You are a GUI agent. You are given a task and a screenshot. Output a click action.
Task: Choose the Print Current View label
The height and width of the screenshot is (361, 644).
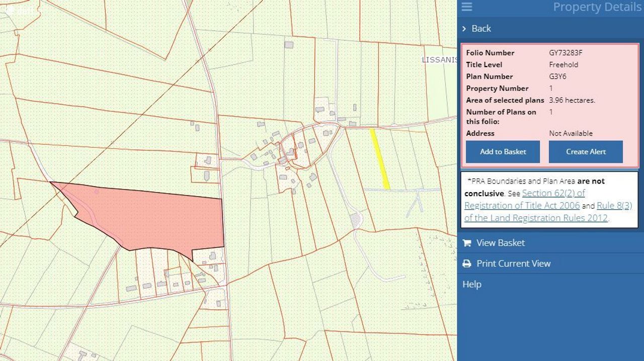pos(513,263)
